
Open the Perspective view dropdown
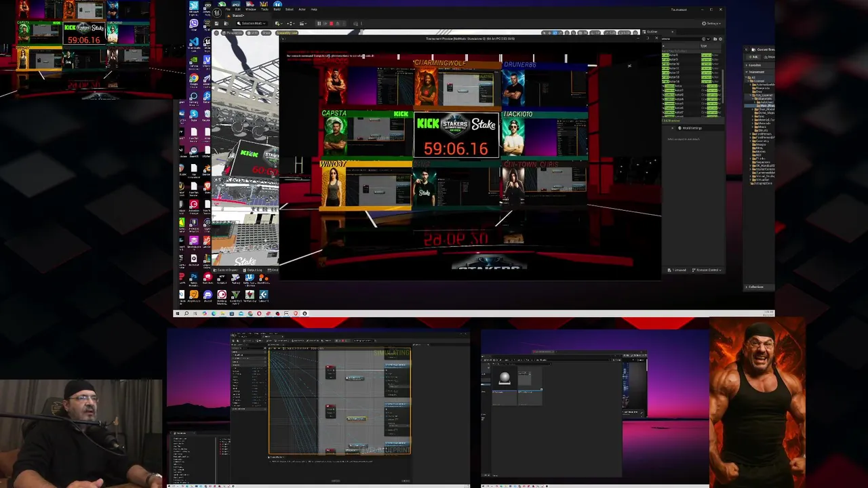coord(232,33)
